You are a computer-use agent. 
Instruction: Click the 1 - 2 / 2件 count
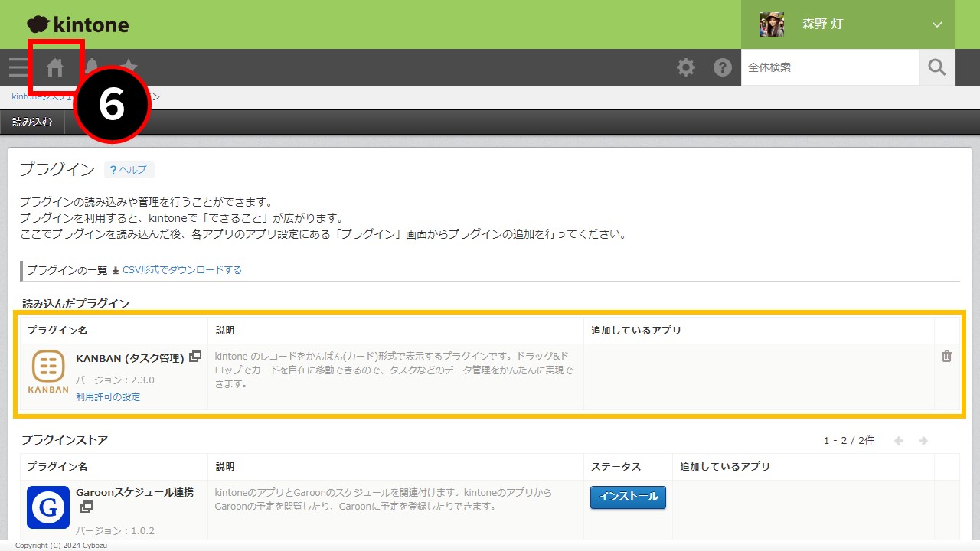pos(849,441)
